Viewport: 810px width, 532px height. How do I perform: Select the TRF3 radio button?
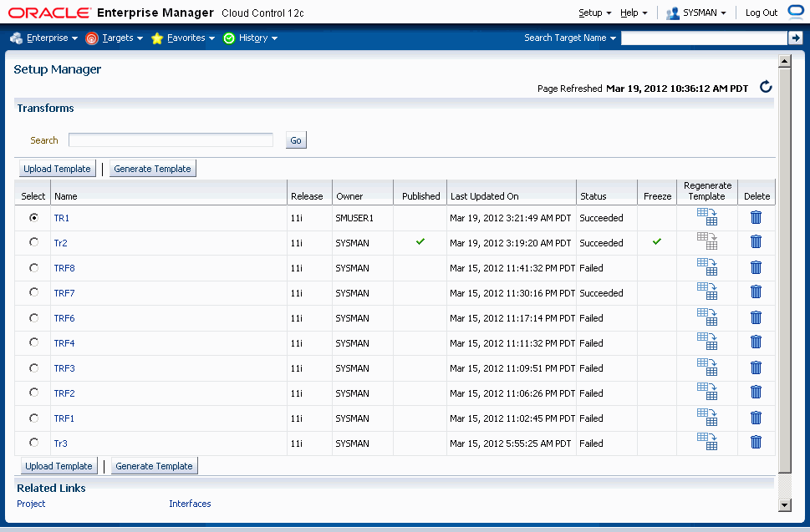(x=34, y=368)
